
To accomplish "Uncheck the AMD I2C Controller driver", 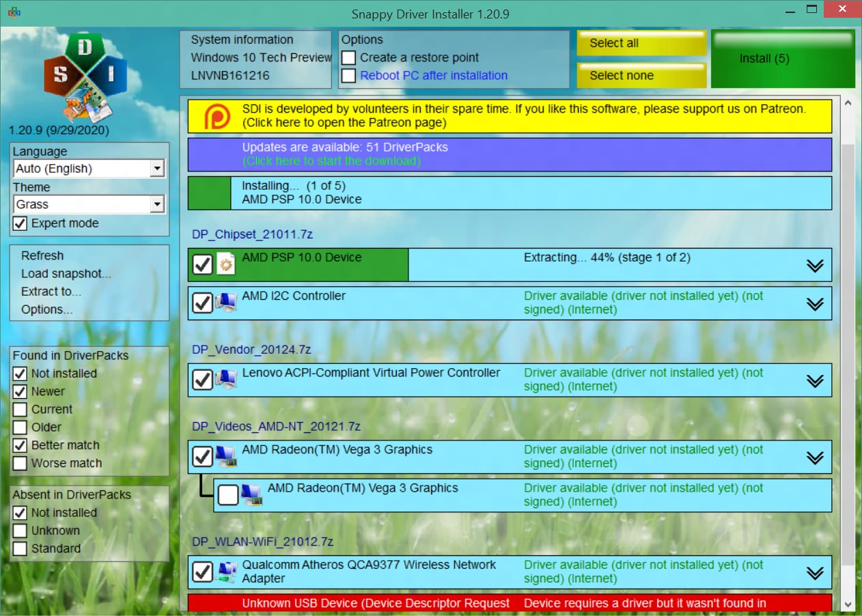I will [x=203, y=303].
